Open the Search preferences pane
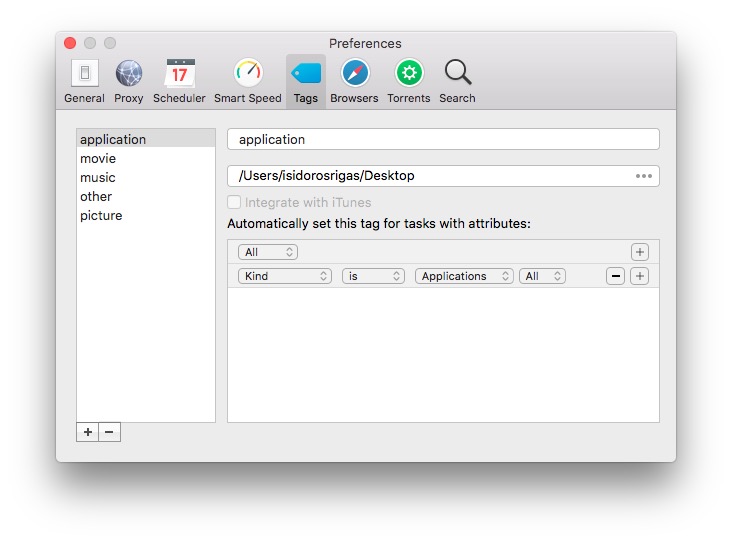Image resolution: width=732 pixels, height=542 pixels. [457, 80]
